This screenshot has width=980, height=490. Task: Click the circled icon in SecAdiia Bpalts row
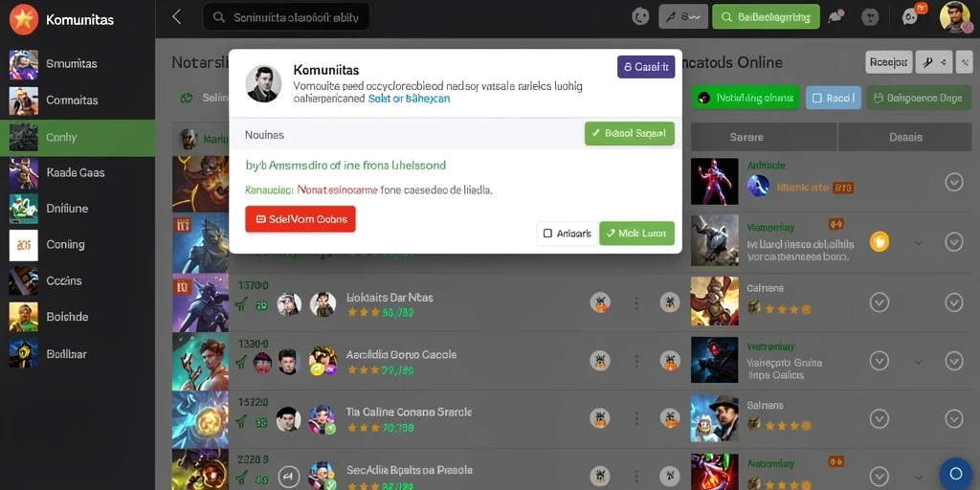coord(288,476)
